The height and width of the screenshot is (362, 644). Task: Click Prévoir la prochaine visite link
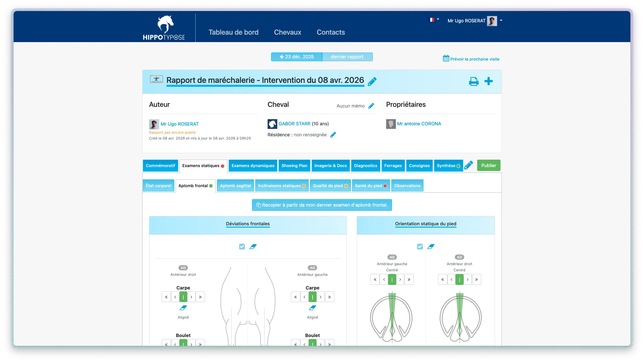click(471, 59)
